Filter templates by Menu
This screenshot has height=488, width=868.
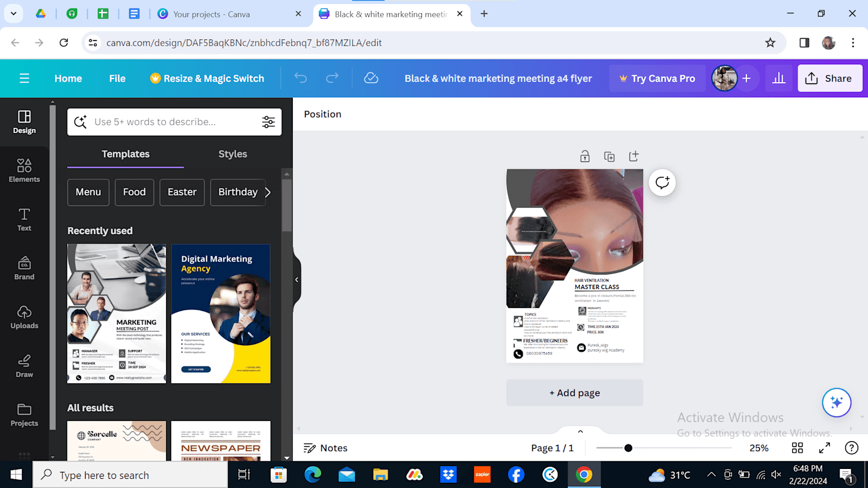(88, 192)
